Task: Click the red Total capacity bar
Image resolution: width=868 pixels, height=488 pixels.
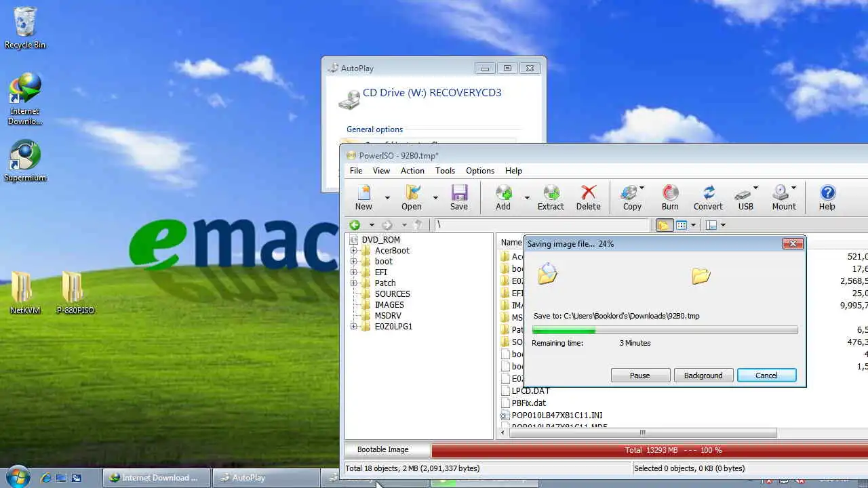Action: tap(650, 450)
